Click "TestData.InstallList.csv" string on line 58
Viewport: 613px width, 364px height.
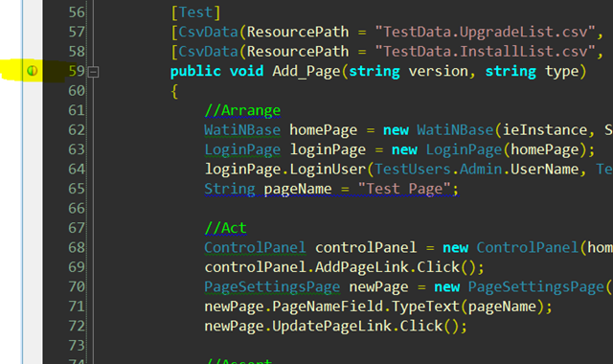[485, 52]
